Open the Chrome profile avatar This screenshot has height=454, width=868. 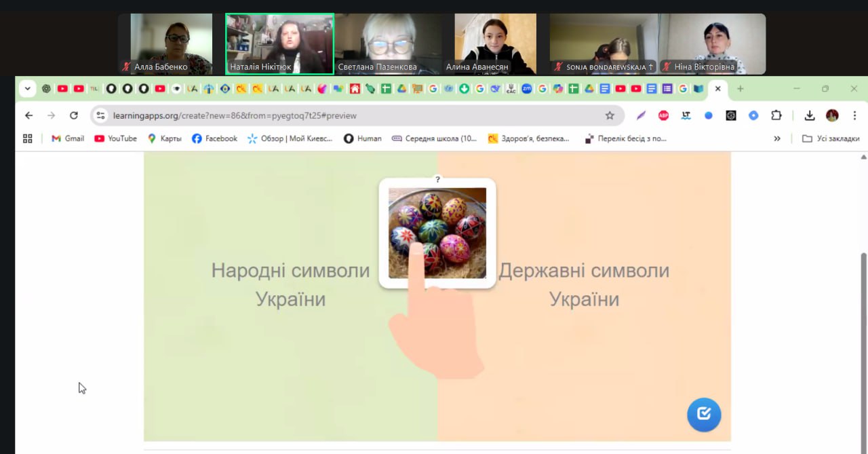click(x=832, y=115)
